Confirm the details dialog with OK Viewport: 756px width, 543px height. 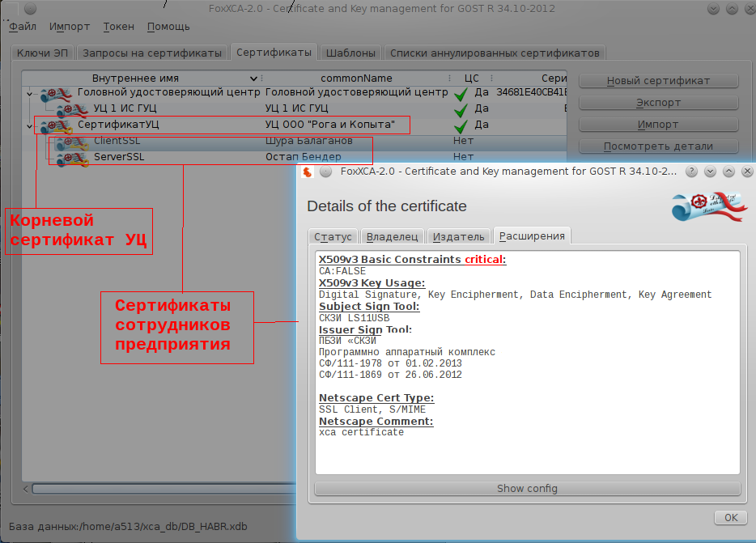tap(730, 517)
